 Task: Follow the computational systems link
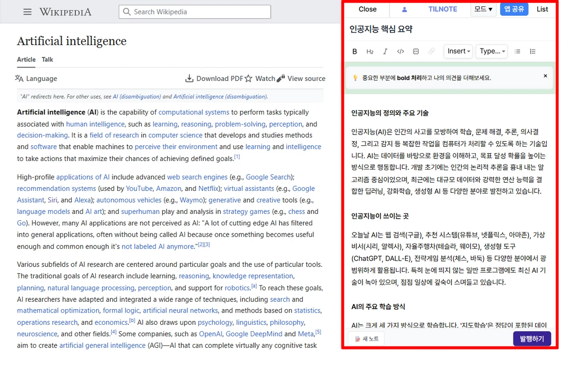coord(194,112)
